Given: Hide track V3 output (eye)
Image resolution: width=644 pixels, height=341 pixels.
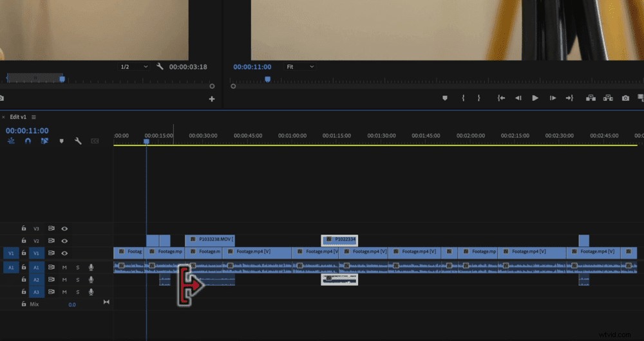Looking at the screenshot, I should pyautogui.click(x=64, y=228).
